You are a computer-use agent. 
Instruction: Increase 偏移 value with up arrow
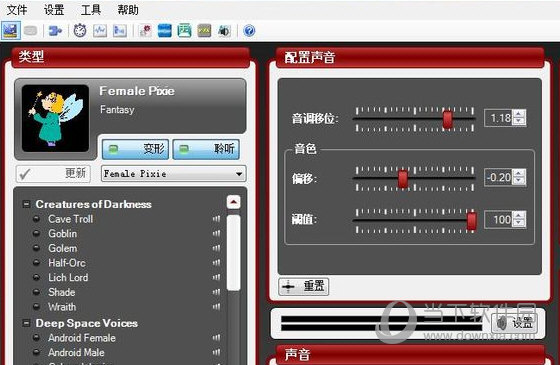pyautogui.click(x=519, y=173)
